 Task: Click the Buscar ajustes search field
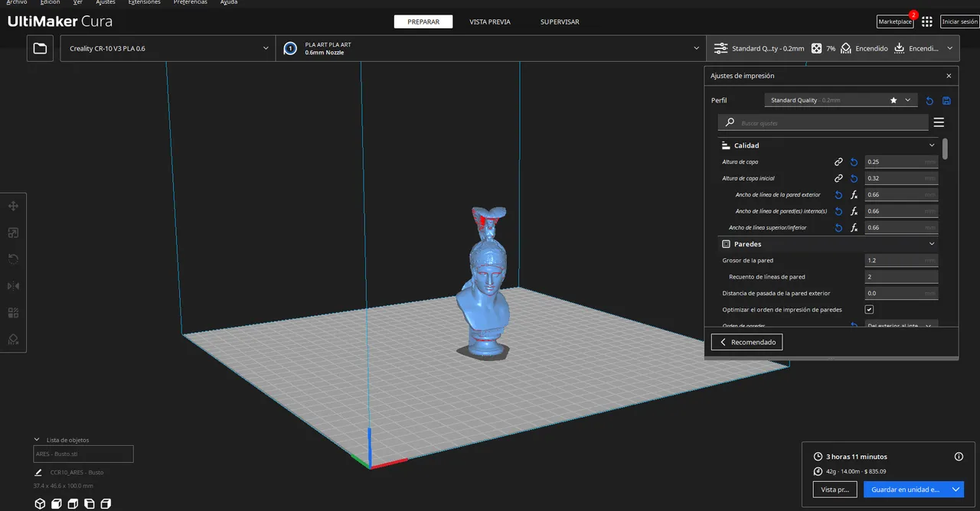(823, 122)
